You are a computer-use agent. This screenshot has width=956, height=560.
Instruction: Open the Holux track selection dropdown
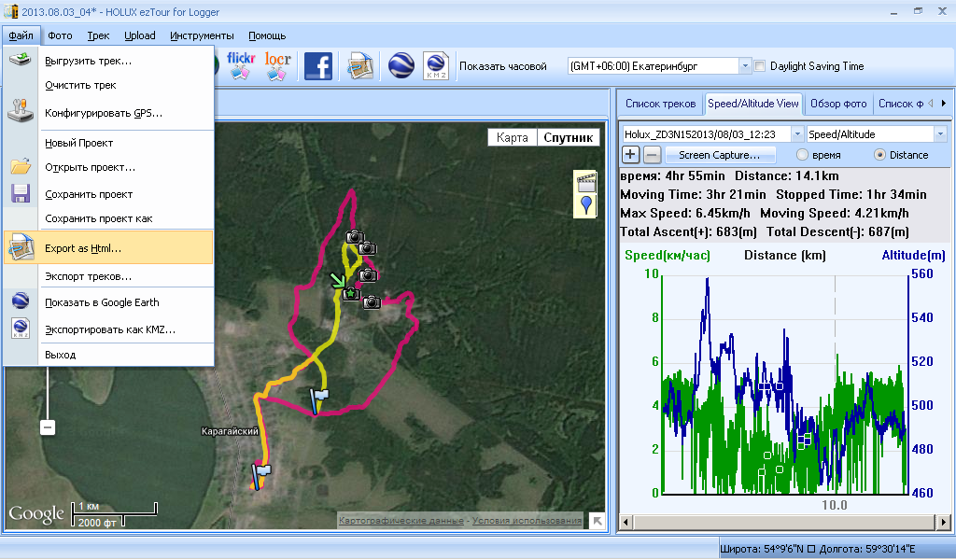[x=797, y=134]
